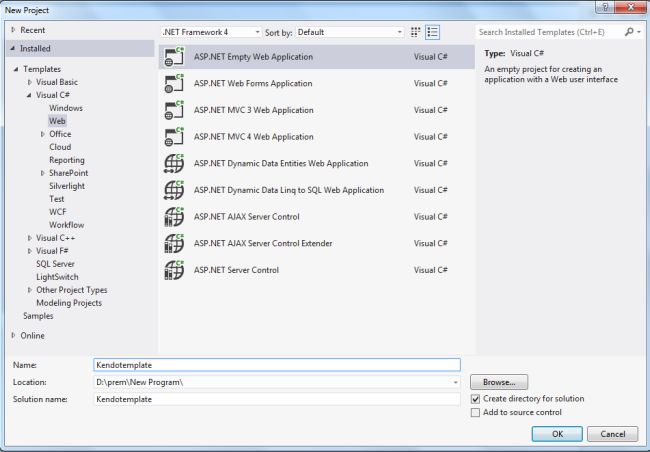The height and width of the screenshot is (452, 650).
Task: Select the Web category
Action: tap(57, 121)
